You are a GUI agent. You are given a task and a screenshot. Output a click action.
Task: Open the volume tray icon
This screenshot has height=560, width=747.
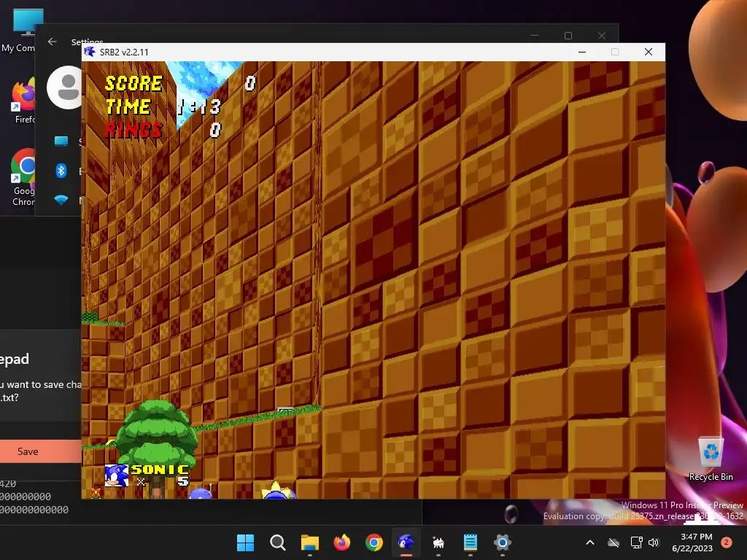654,542
